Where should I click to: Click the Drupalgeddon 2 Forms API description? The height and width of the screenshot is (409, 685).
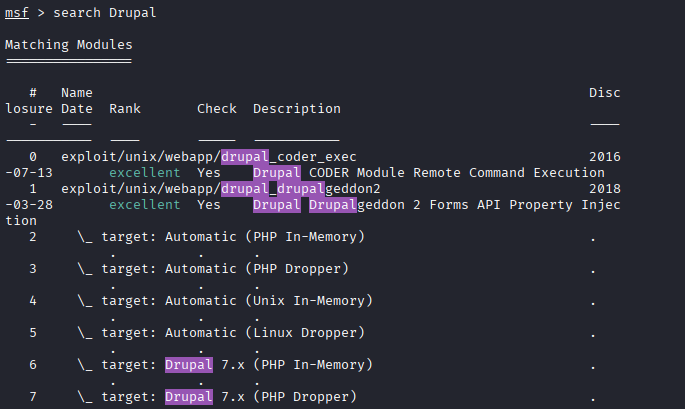click(x=436, y=205)
